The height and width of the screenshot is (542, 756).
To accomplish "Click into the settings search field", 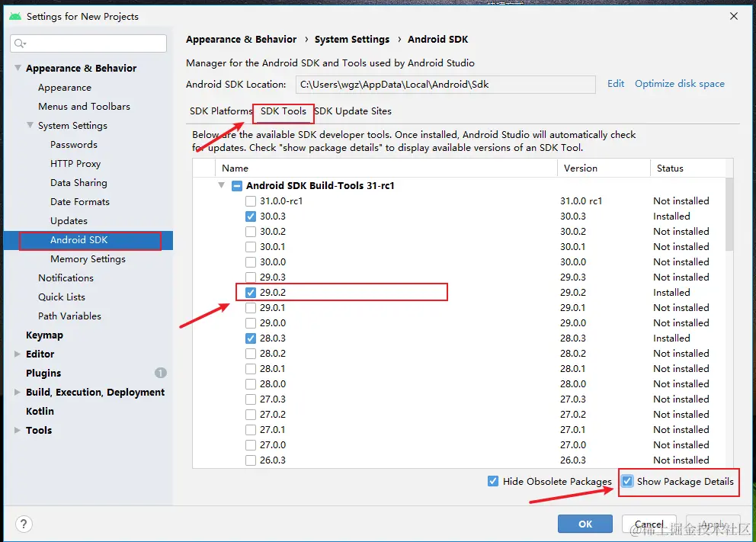I will [x=88, y=43].
